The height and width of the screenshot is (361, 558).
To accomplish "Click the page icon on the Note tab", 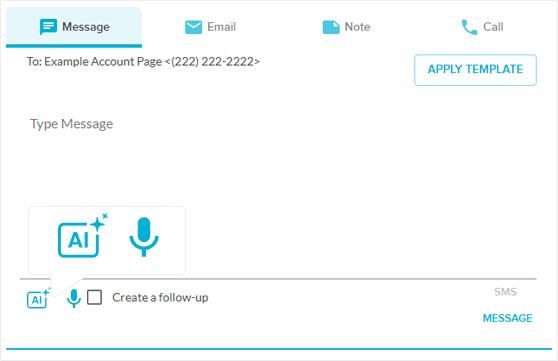I will pos(331,27).
